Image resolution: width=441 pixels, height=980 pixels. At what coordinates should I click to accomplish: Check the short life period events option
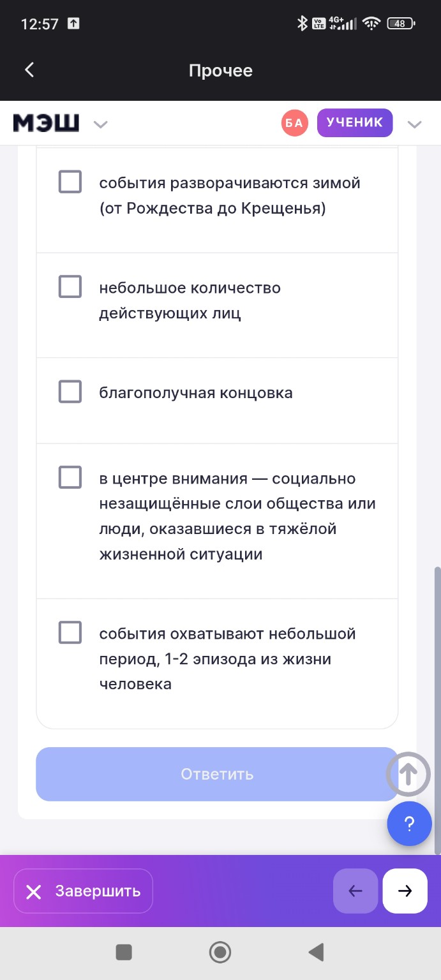pyautogui.click(x=70, y=632)
